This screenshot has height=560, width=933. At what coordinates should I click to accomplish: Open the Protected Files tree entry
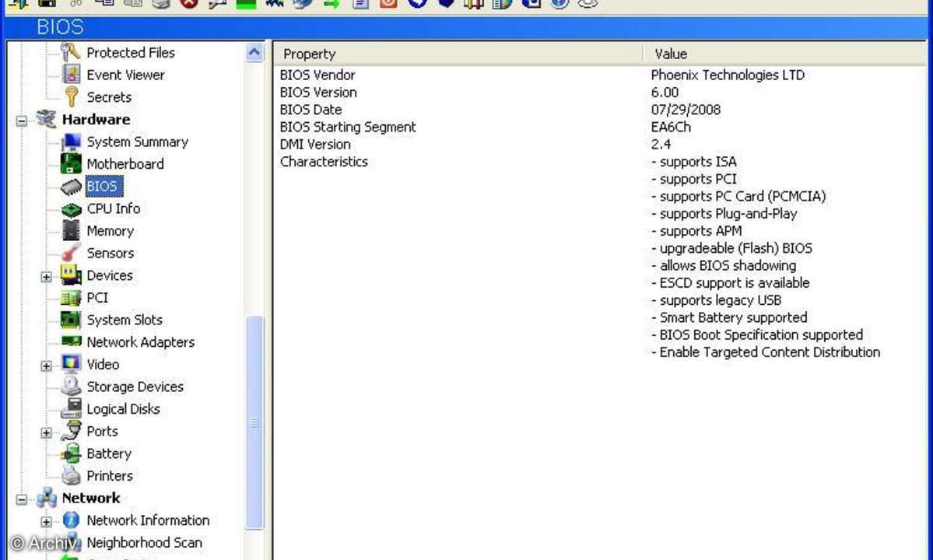(130, 53)
